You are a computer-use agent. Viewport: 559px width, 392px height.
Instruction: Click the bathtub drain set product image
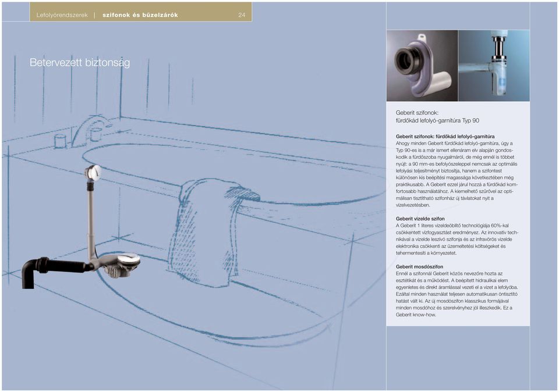click(x=82, y=226)
